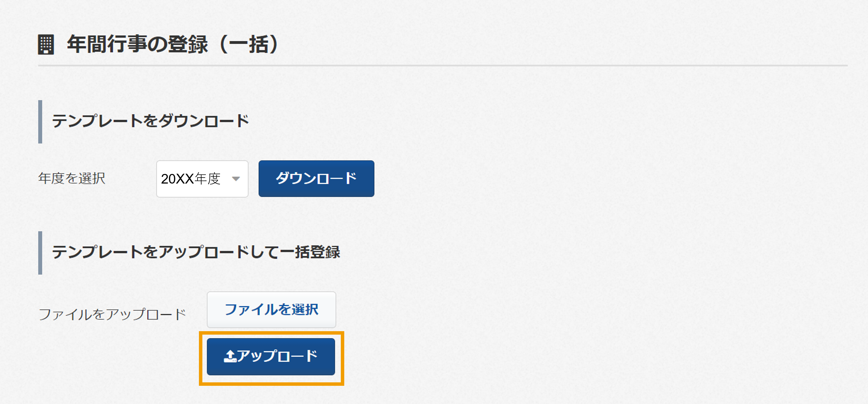The width and height of the screenshot is (868, 404).
Task: Click the blue アップロード button
Action: pyautogui.click(x=271, y=357)
